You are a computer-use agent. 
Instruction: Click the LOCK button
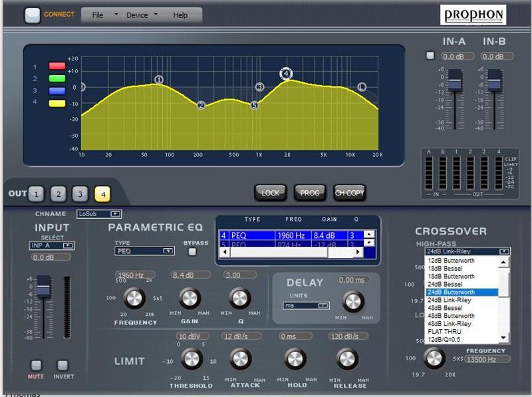[271, 193]
